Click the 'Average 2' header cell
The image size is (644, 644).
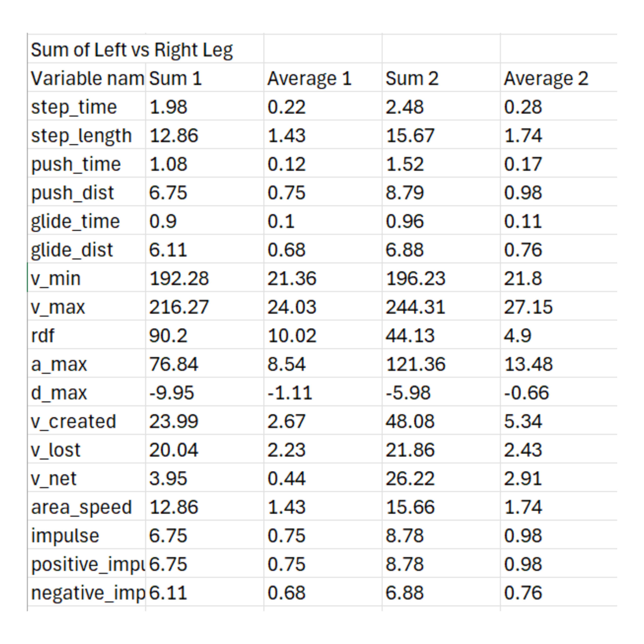(546, 79)
